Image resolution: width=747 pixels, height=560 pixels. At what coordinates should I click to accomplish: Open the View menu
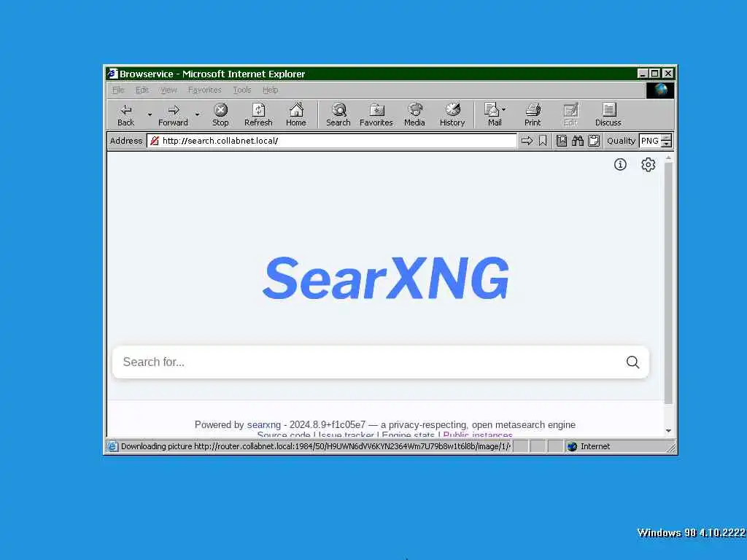coord(169,90)
